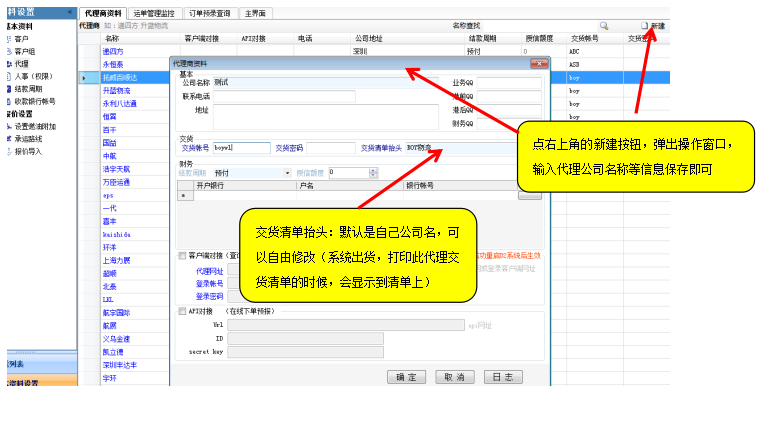
Task: Open 收款银行帐号 in the sidebar
Action: click(x=33, y=101)
